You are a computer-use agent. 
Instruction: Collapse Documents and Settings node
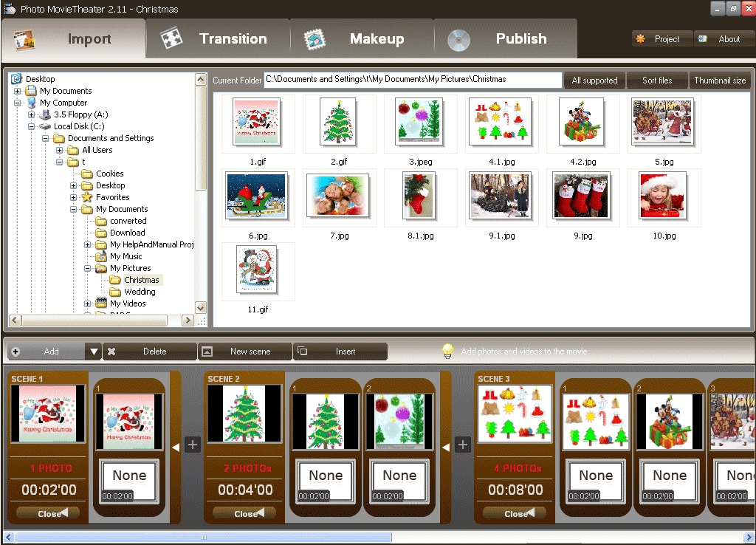point(45,138)
